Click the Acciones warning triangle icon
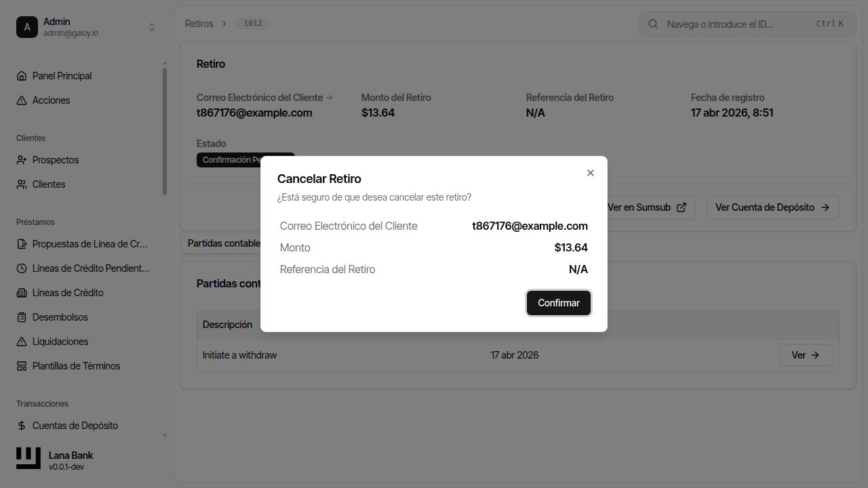The image size is (868, 488). click(x=21, y=100)
